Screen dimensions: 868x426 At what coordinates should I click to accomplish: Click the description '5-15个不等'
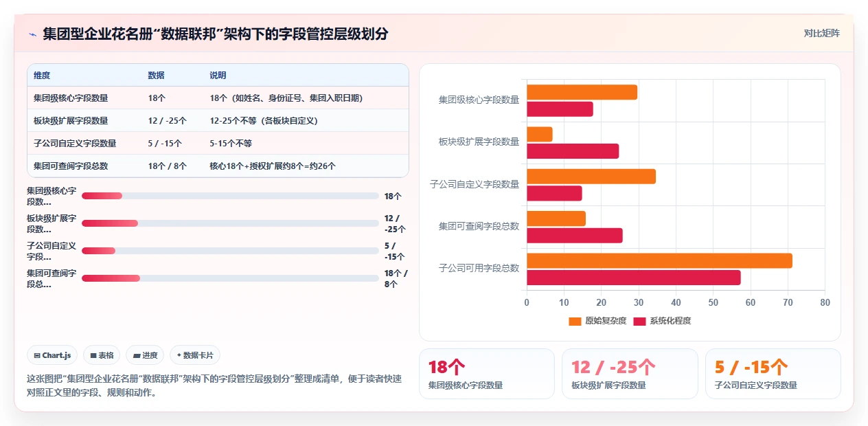(231, 143)
